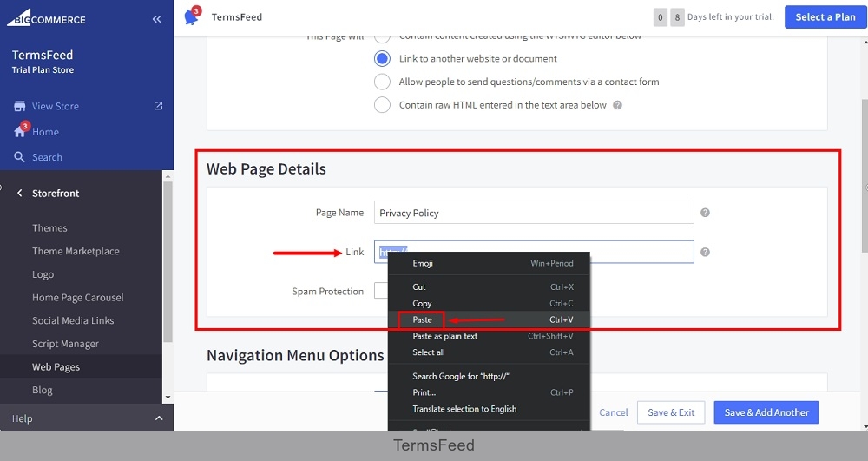Click the Search magnifier icon

[19, 157]
